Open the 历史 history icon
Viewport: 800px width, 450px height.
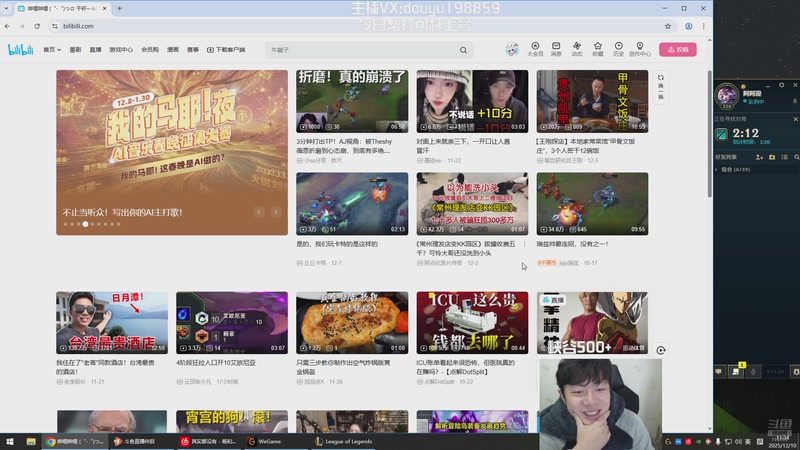click(x=618, y=49)
